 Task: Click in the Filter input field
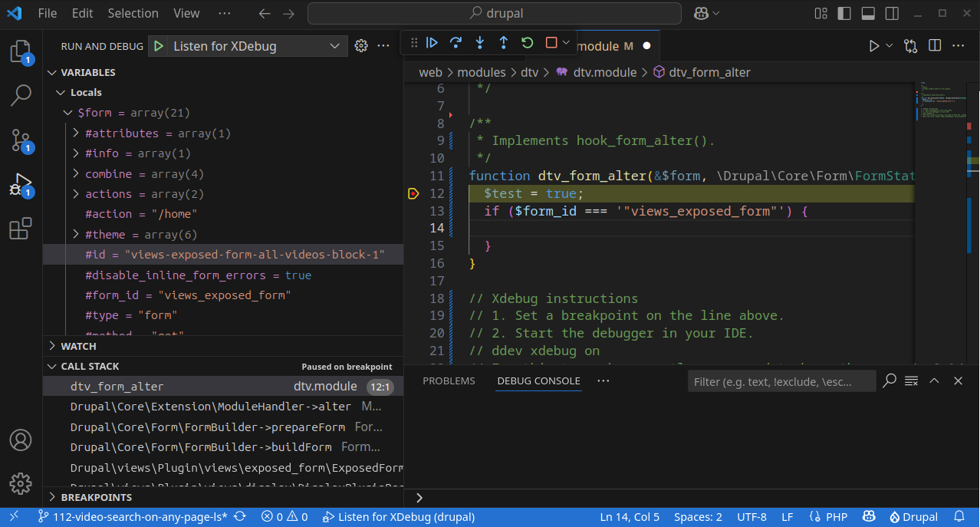(x=781, y=381)
